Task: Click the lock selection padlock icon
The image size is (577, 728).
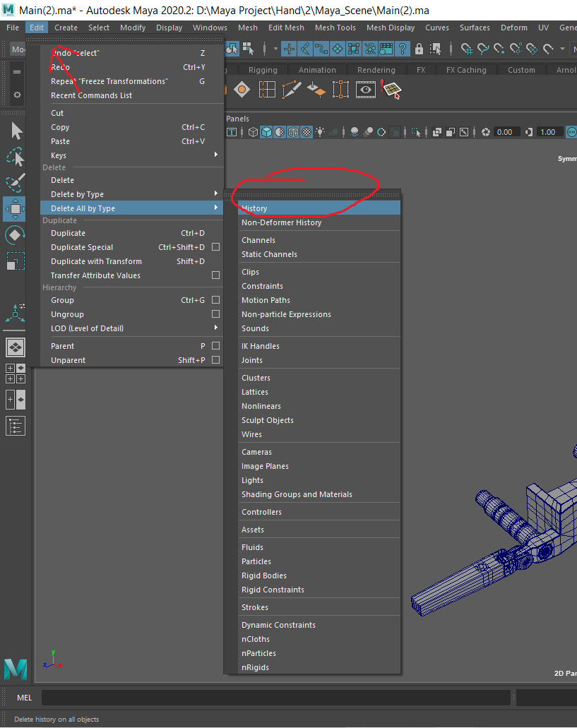Action: coord(420,49)
